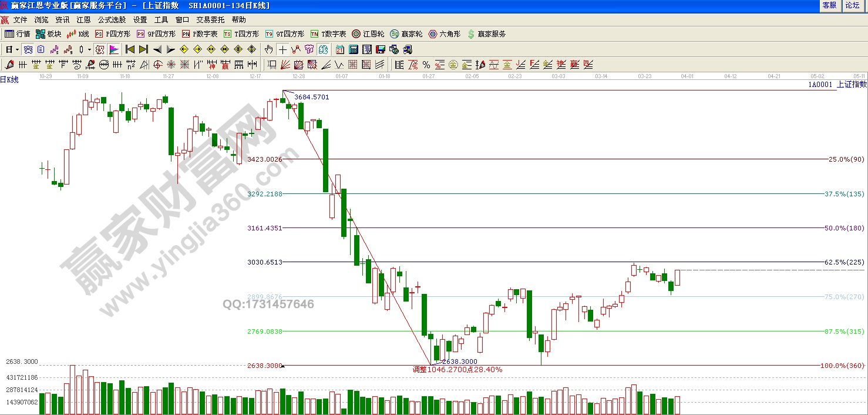
Task: Open the 交易委托 menu
Action: coord(210,19)
